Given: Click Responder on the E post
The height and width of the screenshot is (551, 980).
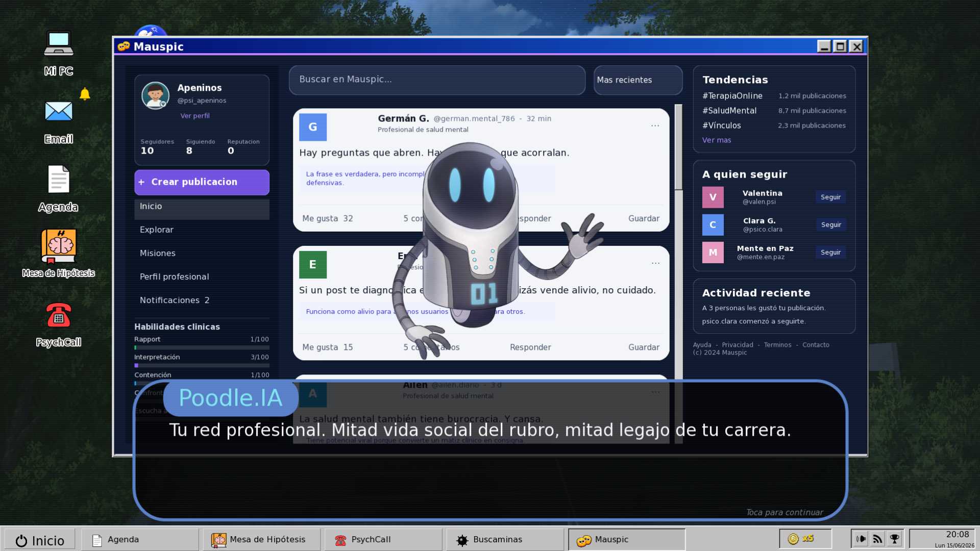Looking at the screenshot, I should click(530, 347).
